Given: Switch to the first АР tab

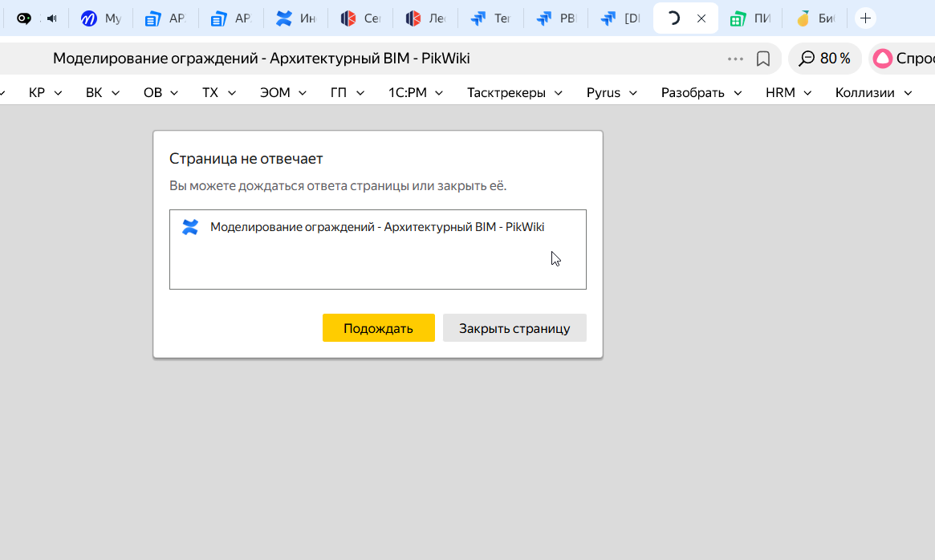Looking at the screenshot, I should pyautogui.click(x=165, y=18).
